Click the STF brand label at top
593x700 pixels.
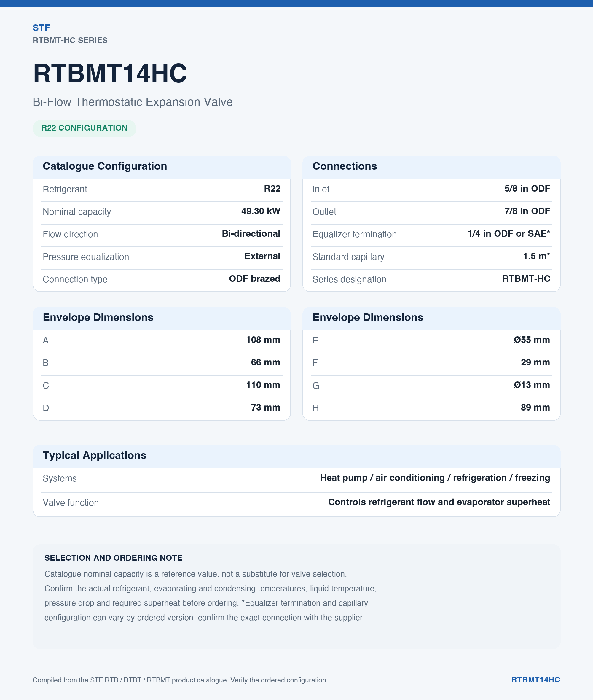pos(41,28)
